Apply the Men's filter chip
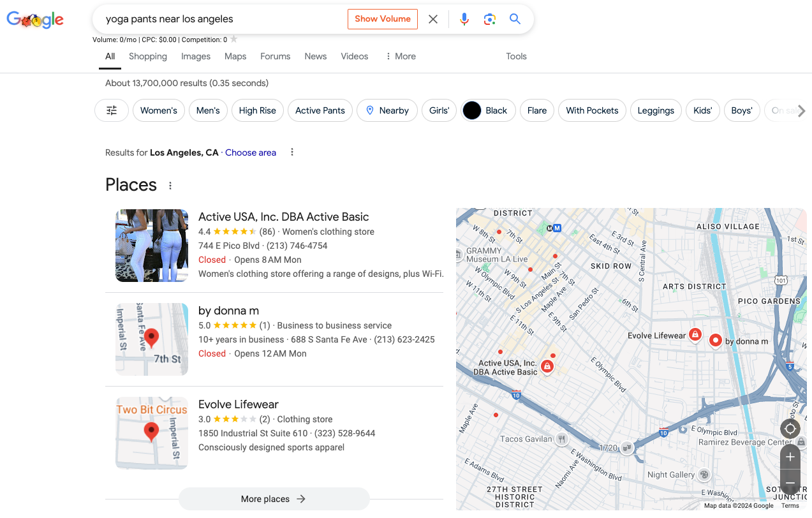The width and height of the screenshot is (812, 518). click(208, 110)
